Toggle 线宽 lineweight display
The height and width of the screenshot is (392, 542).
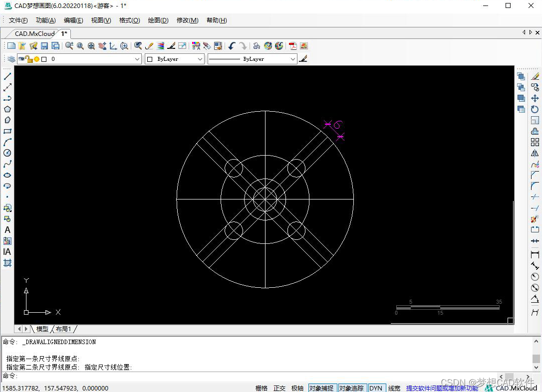[394, 388]
